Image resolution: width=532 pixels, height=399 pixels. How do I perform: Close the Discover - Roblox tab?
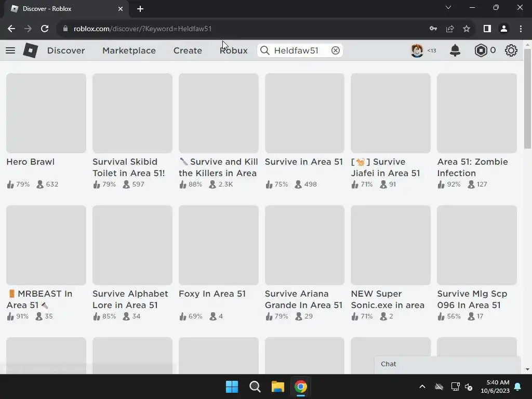(120, 9)
